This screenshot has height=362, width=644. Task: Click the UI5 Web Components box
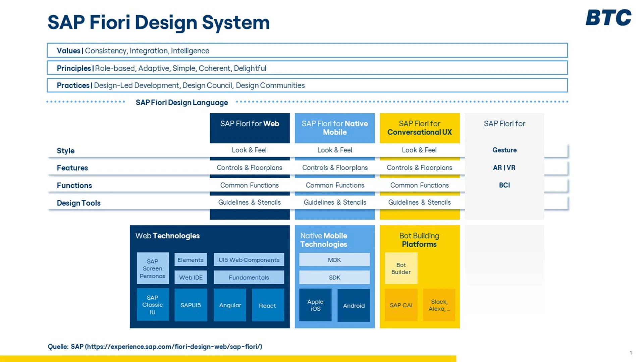click(249, 259)
